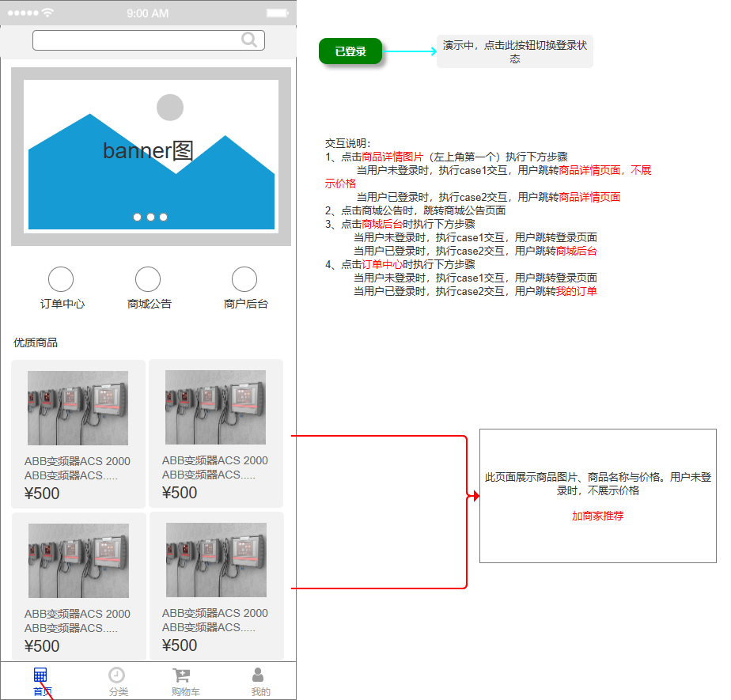Select the 首页 calculator icon tab
731x700 pixels.
pyautogui.click(x=40, y=675)
